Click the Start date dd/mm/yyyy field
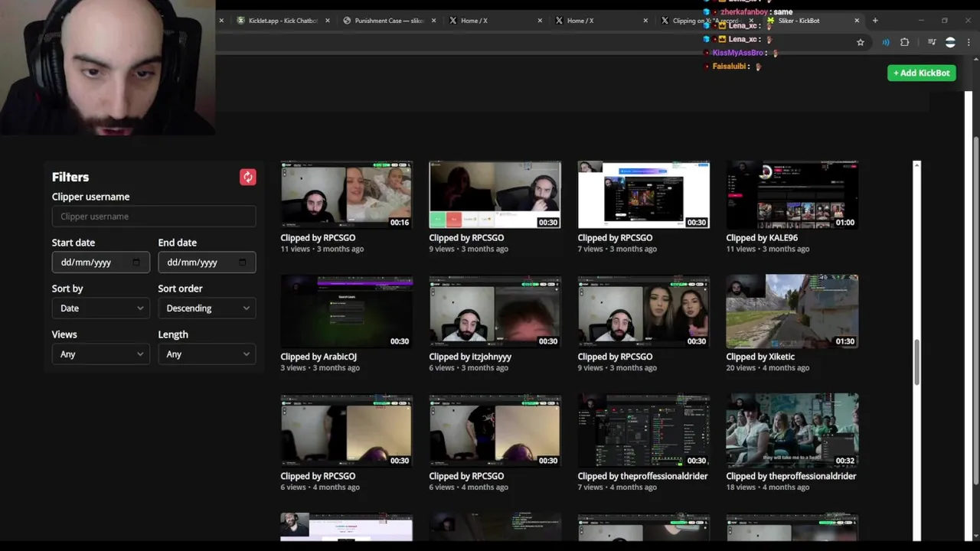The height and width of the screenshot is (551, 980). click(x=100, y=262)
